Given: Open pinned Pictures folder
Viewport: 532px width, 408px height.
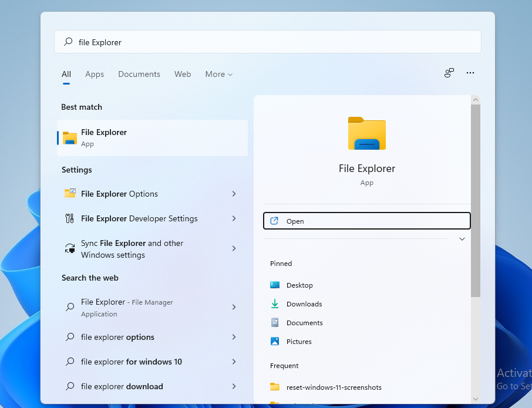Looking at the screenshot, I should (367, 341).
